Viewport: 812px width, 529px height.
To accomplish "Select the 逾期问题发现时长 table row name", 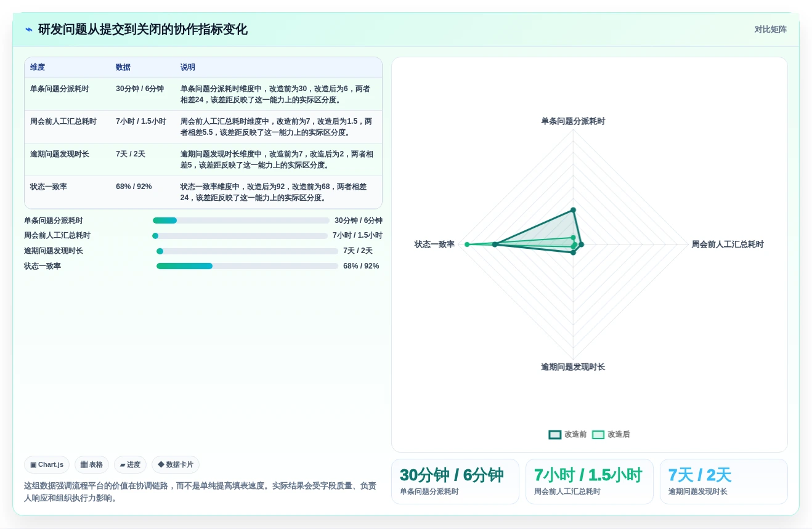I will click(60, 155).
